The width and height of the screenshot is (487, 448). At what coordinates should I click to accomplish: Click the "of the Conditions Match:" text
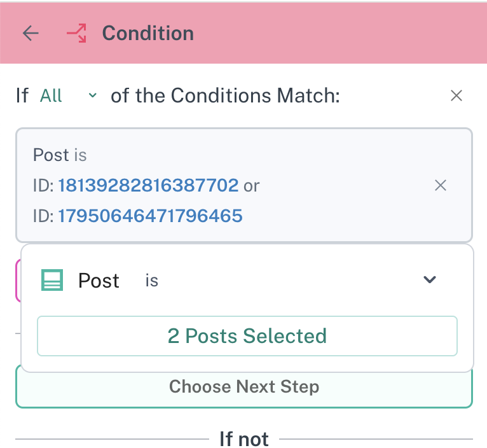pyautogui.click(x=225, y=95)
